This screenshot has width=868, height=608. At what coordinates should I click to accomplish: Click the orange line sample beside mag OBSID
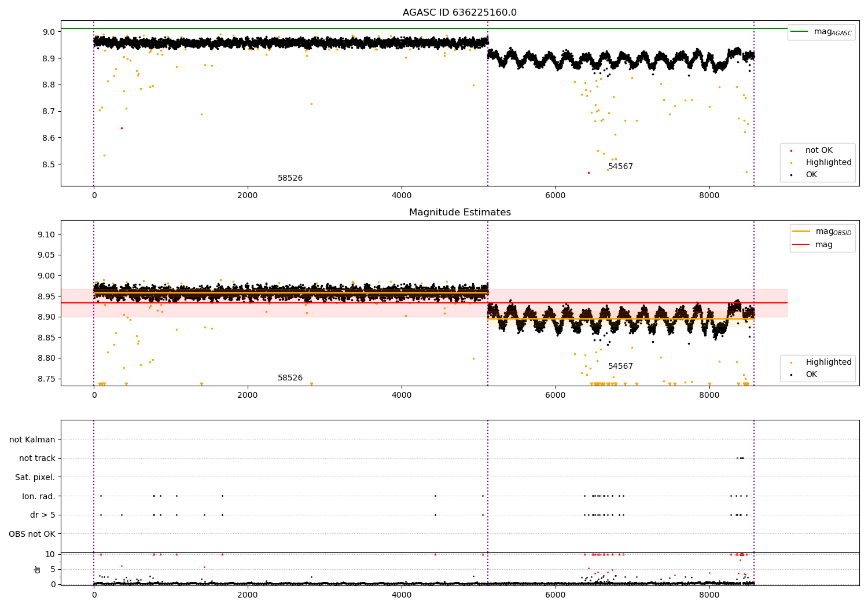(801, 231)
